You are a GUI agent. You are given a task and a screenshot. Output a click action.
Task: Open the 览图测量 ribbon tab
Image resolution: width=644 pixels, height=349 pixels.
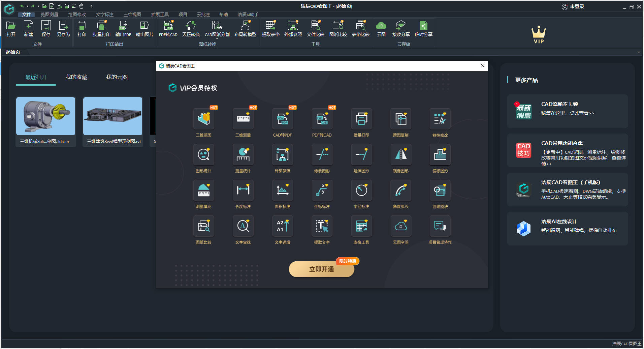(x=50, y=14)
